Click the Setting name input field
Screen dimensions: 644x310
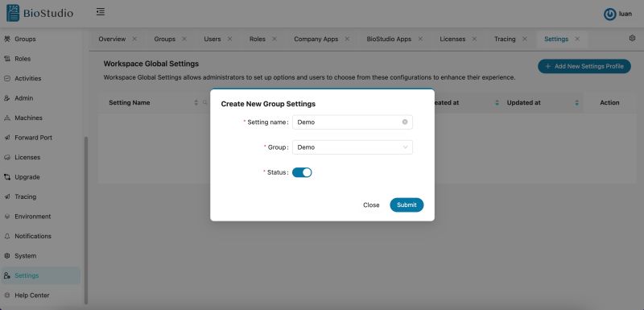[x=353, y=122]
